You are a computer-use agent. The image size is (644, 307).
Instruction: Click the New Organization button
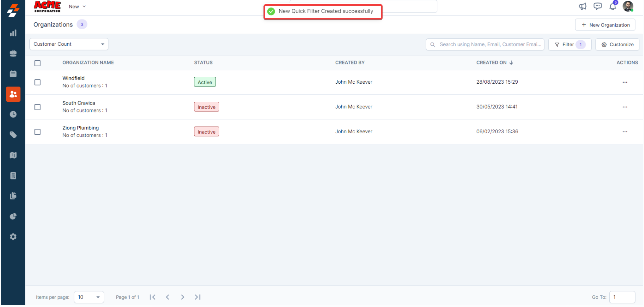click(605, 25)
